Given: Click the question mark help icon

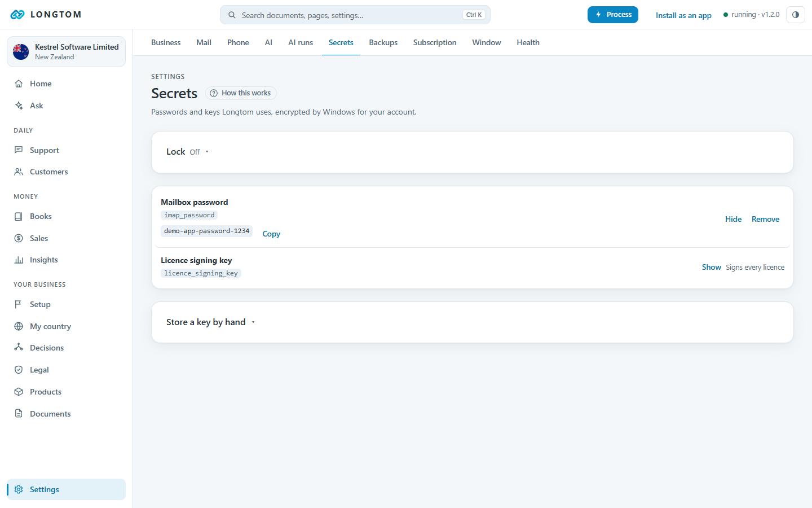Looking at the screenshot, I should [x=214, y=93].
